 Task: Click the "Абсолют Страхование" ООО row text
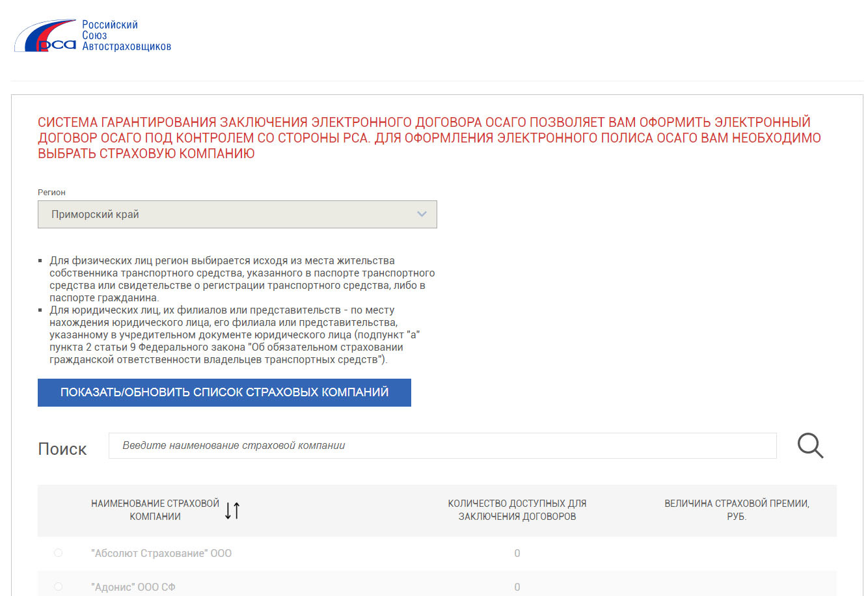tap(161, 553)
